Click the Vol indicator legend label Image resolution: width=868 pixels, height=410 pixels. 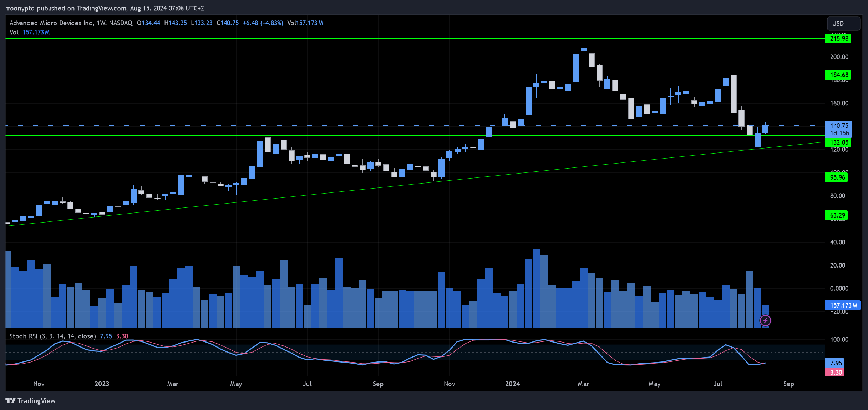[14, 32]
